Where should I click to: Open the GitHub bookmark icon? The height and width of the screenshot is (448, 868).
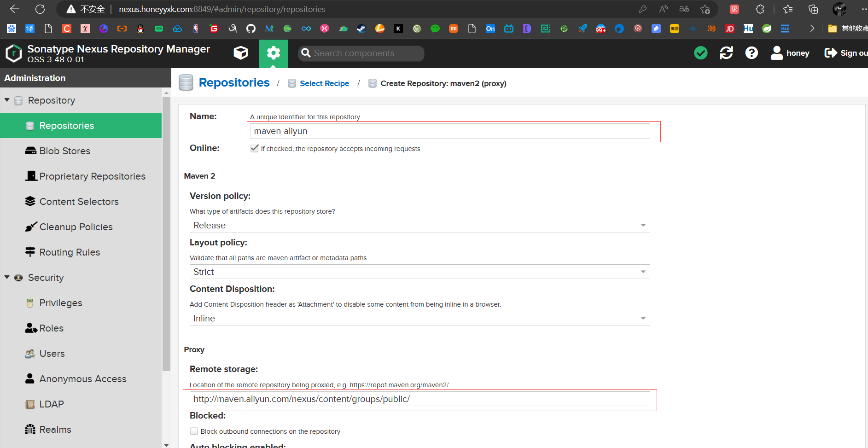point(251,29)
